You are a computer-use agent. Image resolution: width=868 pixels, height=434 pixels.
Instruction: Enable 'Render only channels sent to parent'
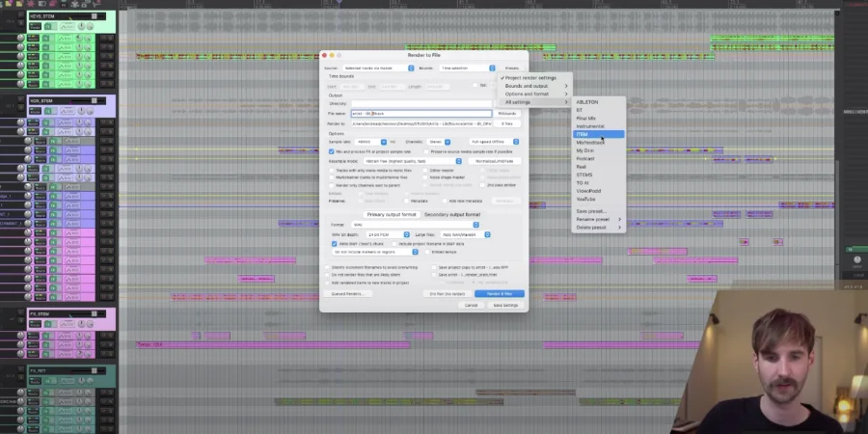332,185
